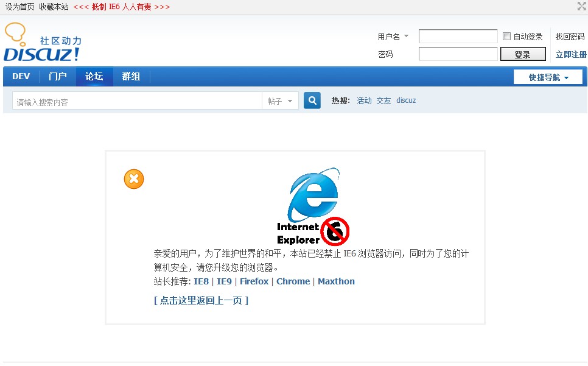Click the 抵制 IE6 人人有责 link

pyautogui.click(x=122, y=7)
